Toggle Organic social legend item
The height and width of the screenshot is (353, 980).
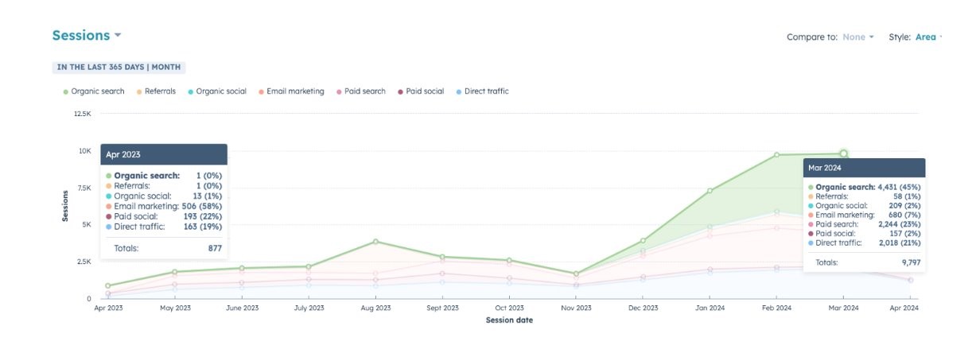click(x=220, y=91)
